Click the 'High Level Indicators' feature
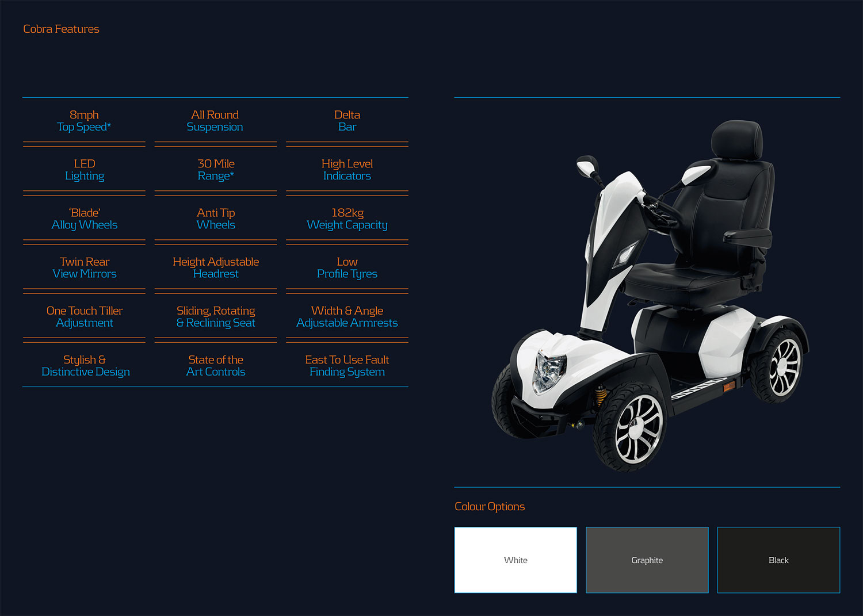Image resolution: width=863 pixels, height=616 pixels. tap(347, 170)
